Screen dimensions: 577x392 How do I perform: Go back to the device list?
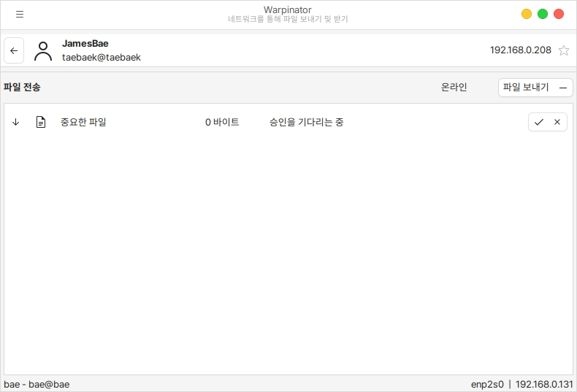(14, 50)
